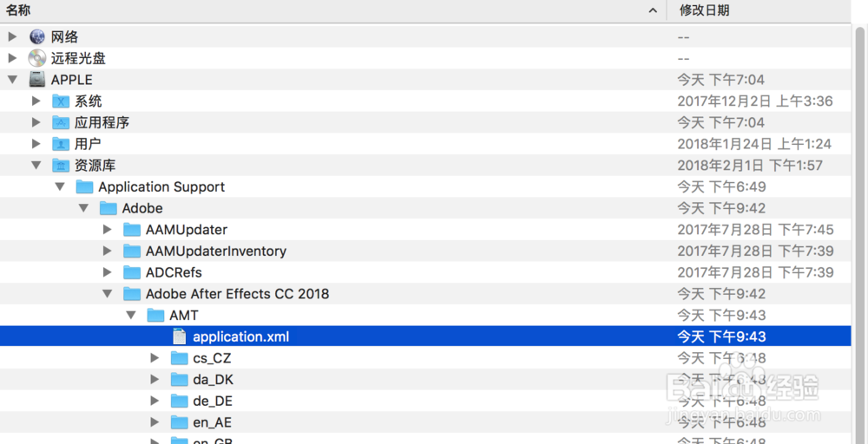Viewport: 868px width, 444px height.
Task: Expand the AAMUpdater folder
Action: tap(108, 230)
